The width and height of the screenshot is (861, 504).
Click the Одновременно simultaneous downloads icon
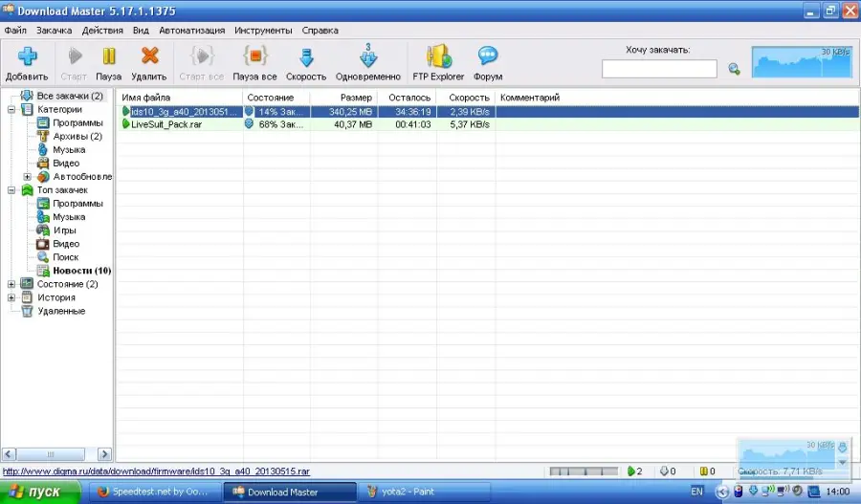point(368,56)
